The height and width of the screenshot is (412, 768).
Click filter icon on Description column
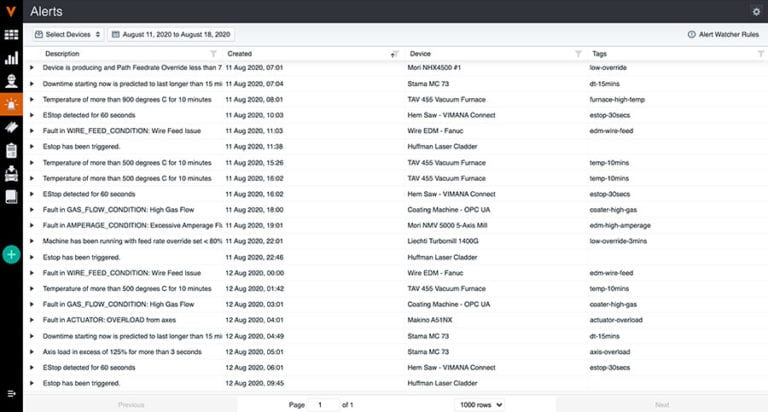tap(212, 53)
